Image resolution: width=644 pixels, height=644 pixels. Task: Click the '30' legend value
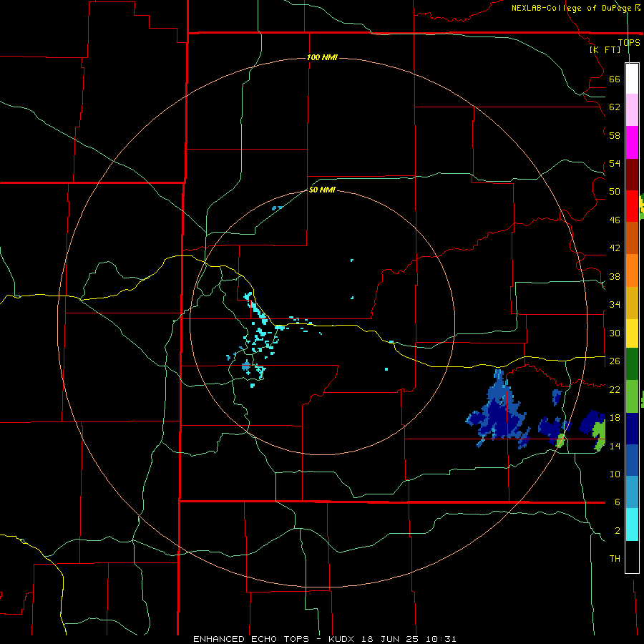click(615, 333)
